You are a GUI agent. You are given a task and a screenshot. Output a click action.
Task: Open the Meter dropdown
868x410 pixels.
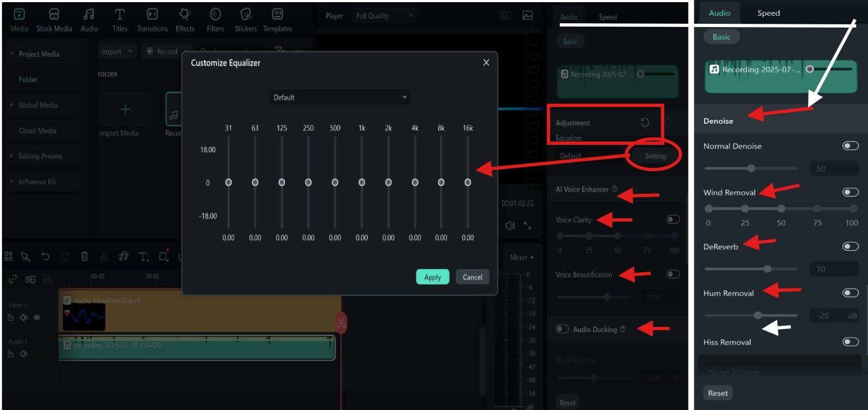click(x=522, y=257)
